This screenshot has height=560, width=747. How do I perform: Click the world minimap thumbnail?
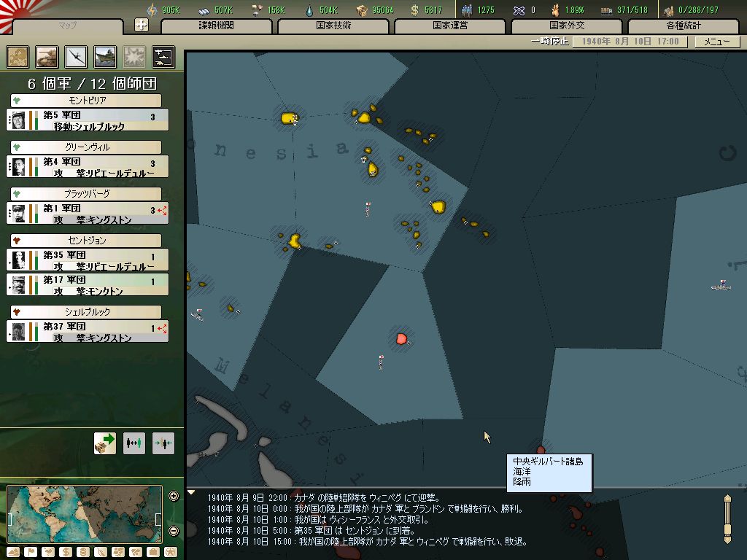point(85,514)
